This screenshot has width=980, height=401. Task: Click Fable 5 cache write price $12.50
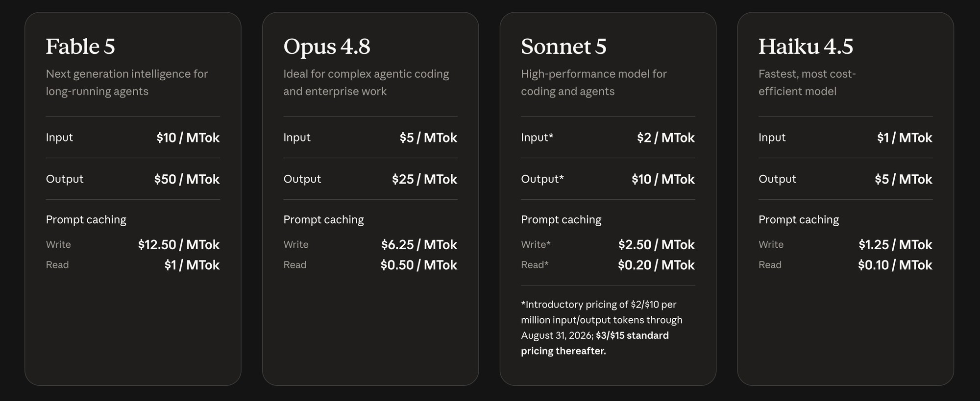179,245
